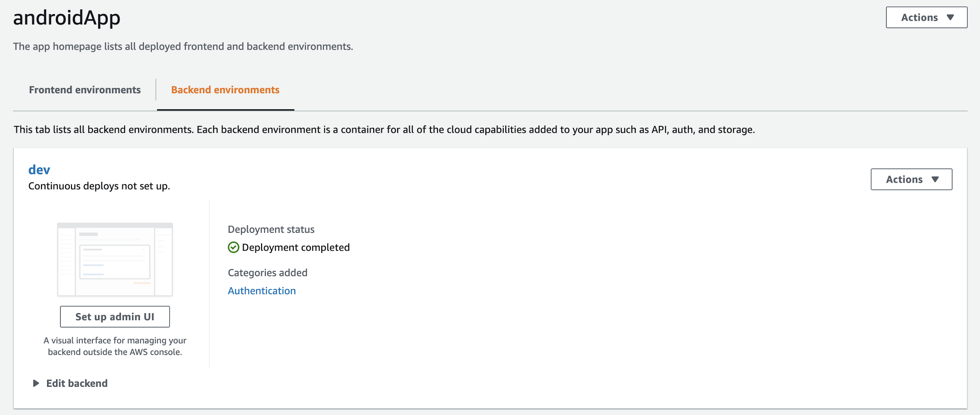Screen dimensions: 980x415
Task: Open the Authentication category link
Action: [x=262, y=291]
